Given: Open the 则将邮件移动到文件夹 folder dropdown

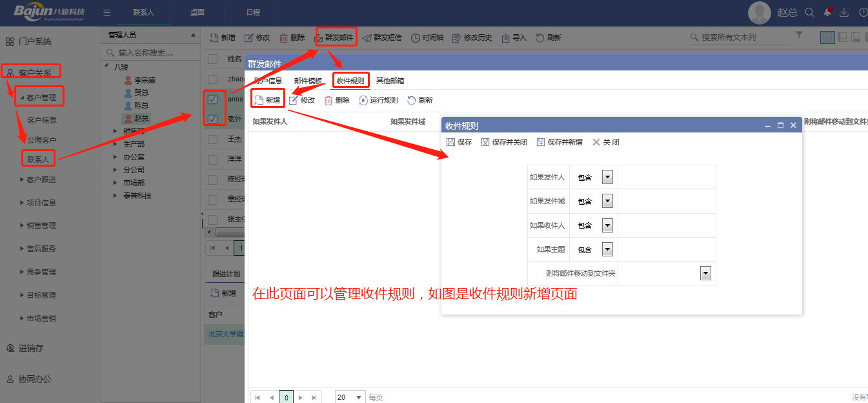Looking at the screenshot, I should point(705,273).
